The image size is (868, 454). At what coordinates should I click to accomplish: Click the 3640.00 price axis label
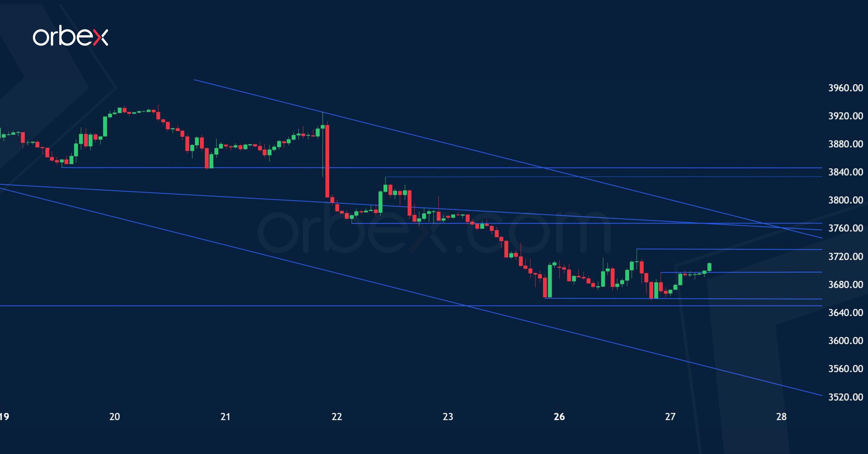(845, 312)
